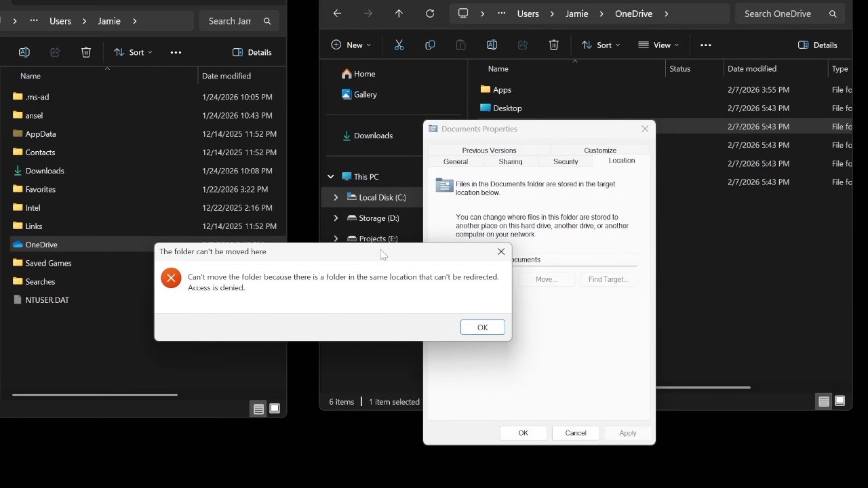Expand Local Disk (C:) in navigation pane
The image size is (868, 488).
coord(336,197)
